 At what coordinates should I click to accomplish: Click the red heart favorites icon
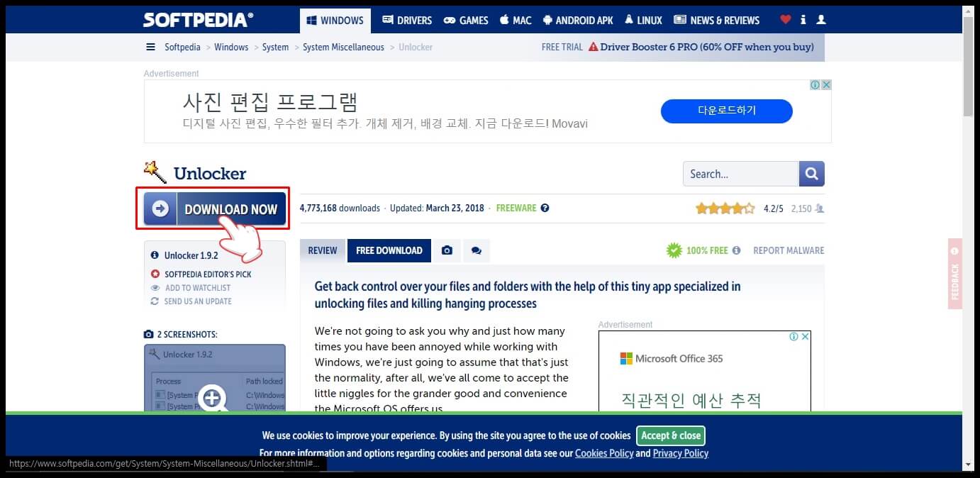tap(785, 20)
